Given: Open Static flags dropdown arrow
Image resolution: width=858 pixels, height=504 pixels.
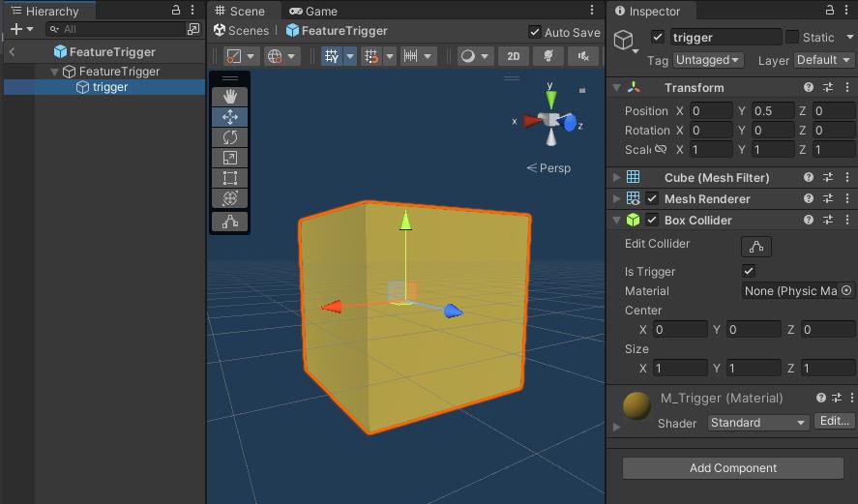Looking at the screenshot, I should pyautogui.click(x=850, y=37).
